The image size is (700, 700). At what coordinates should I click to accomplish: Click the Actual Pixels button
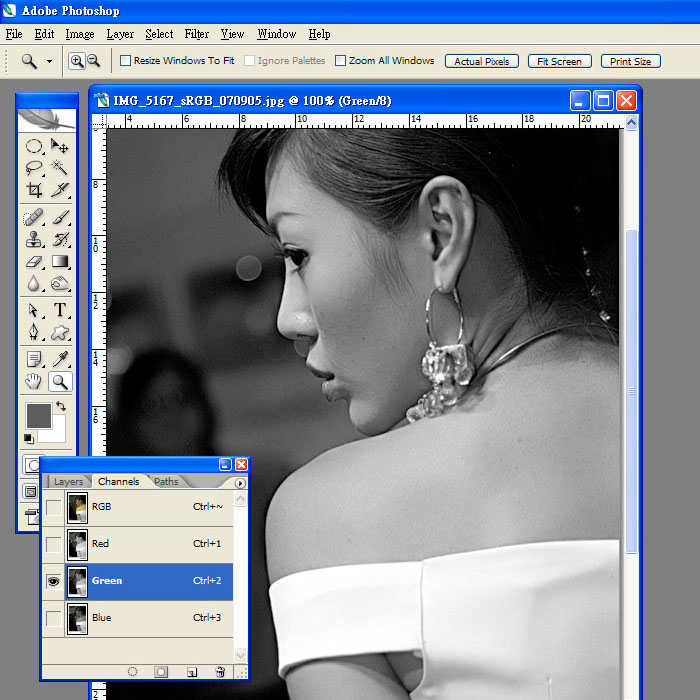pyautogui.click(x=482, y=61)
